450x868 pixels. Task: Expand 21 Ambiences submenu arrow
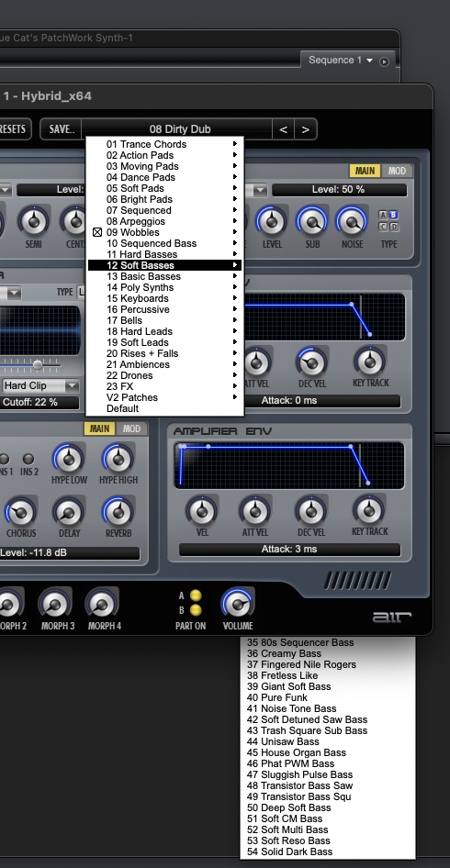click(x=235, y=364)
